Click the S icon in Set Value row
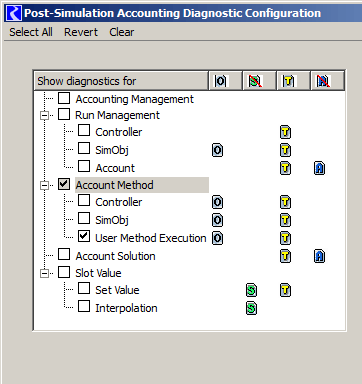 pos(251,290)
